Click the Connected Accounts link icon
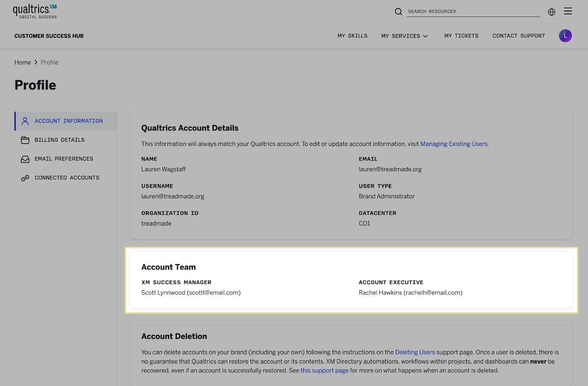 pyautogui.click(x=25, y=178)
